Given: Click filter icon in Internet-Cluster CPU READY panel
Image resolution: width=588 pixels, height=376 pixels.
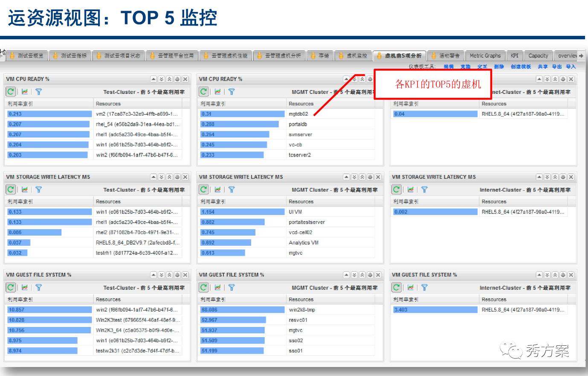Looking at the screenshot, I should click(425, 91).
